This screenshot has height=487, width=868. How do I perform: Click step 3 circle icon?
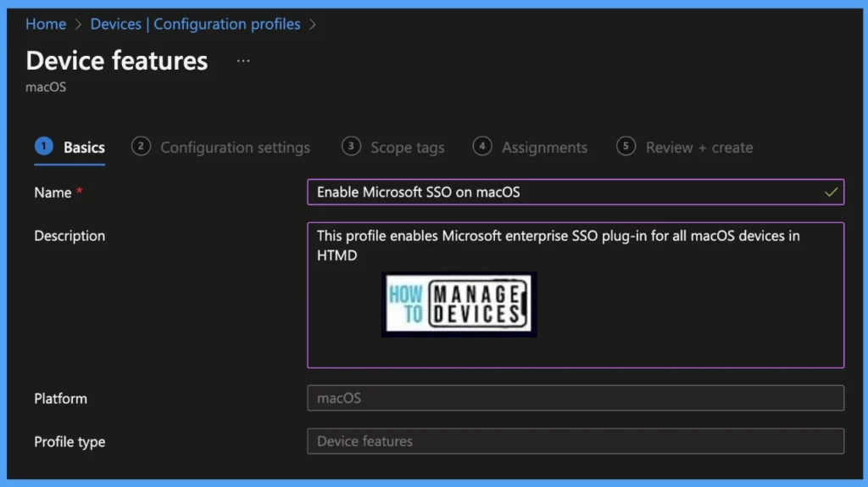click(x=351, y=146)
